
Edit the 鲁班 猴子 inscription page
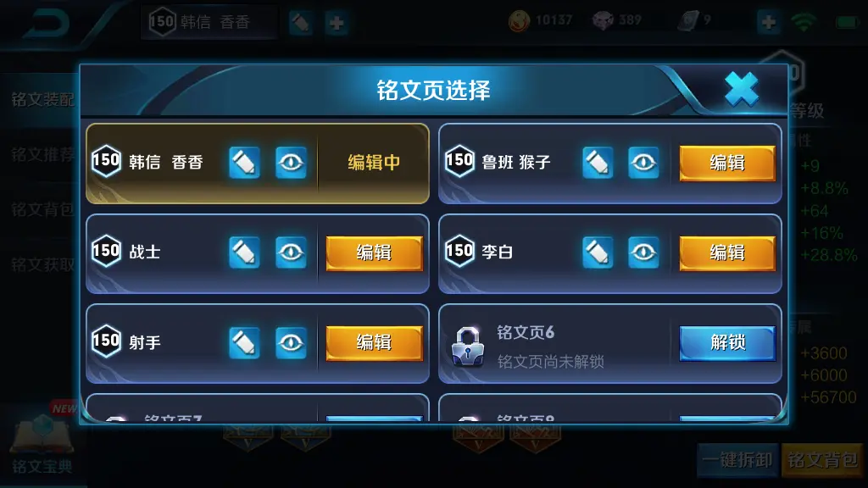coord(727,163)
